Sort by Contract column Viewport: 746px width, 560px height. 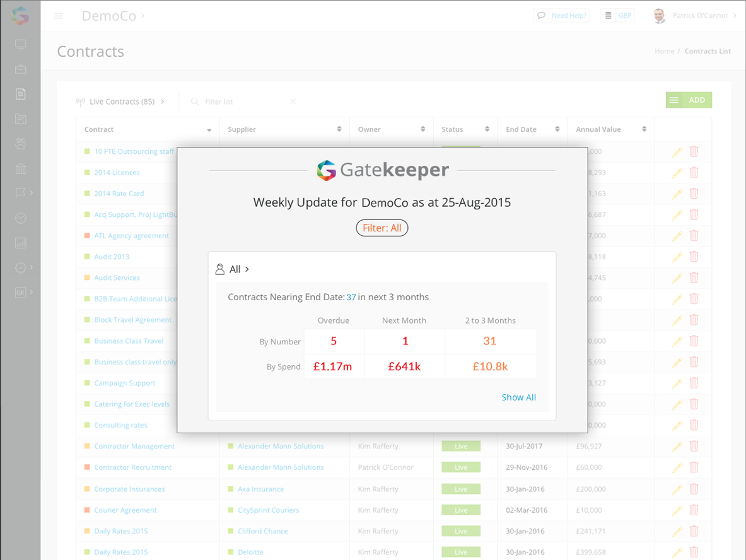coord(148,129)
